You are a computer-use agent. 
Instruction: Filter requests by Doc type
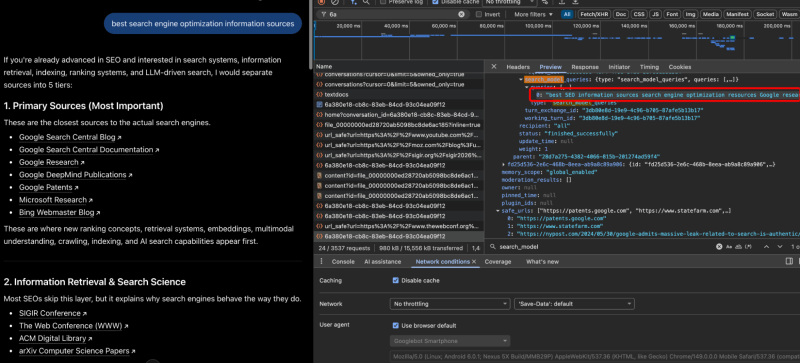pos(621,15)
